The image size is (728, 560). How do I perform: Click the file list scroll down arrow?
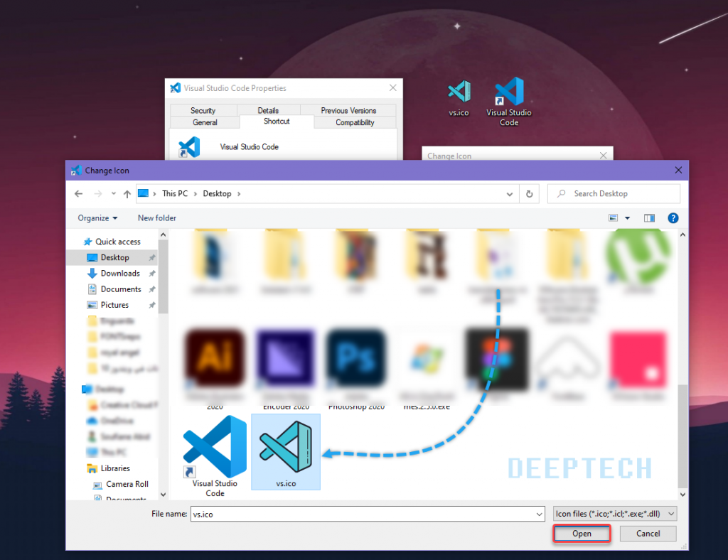682,495
